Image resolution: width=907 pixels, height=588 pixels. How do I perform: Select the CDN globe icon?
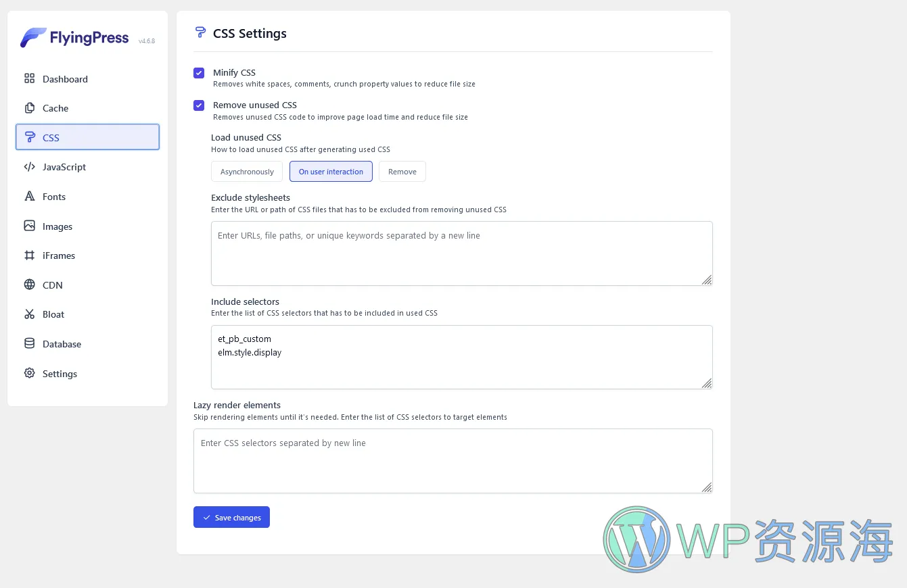click(29, 285)
